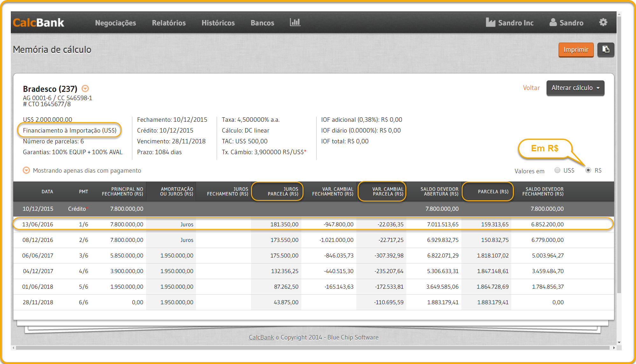Click the user icon beside Sandro
The width and height of the screenshot is (636, 364).
tap(553, 22)
